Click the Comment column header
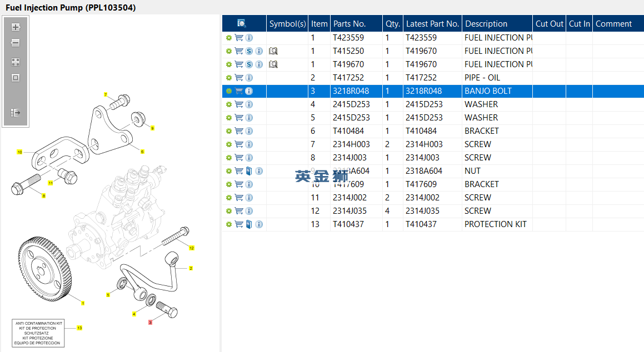The image size is (644, 352). [x=618, y=24]
